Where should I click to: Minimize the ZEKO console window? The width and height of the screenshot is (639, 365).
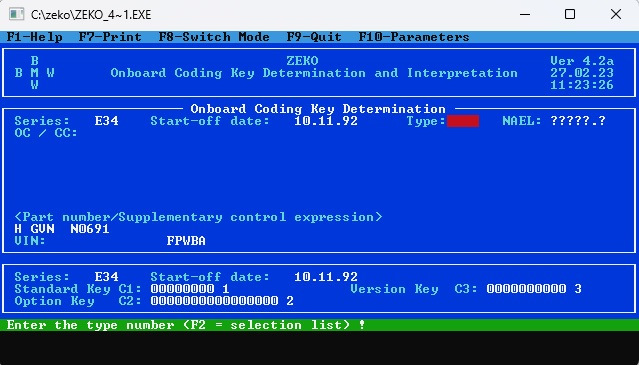tap(525, 15)
